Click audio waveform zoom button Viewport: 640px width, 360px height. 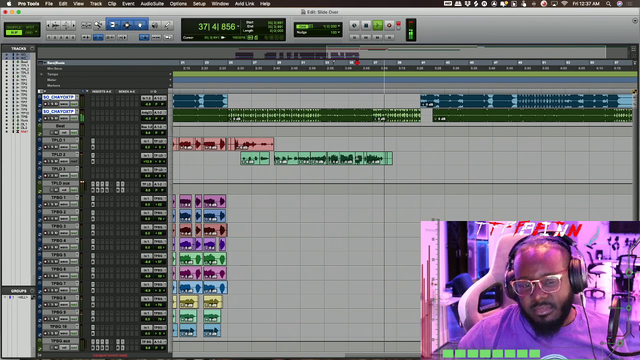tap(56, 25)
